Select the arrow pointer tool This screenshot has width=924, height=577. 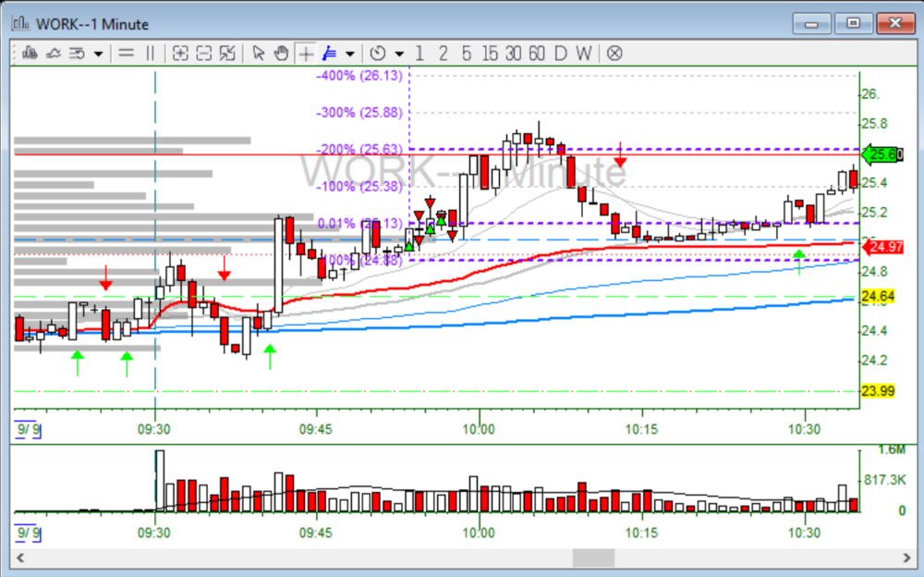pos(259,53)
